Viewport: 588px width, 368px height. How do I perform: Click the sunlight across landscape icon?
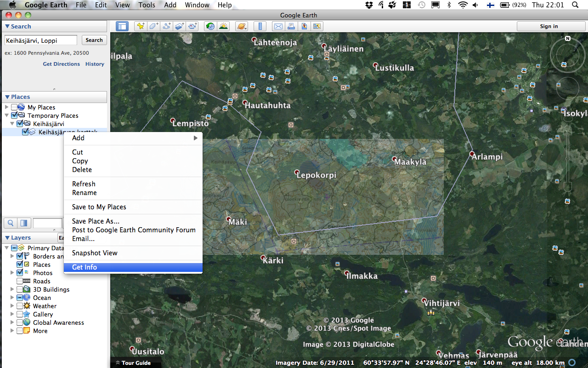pyautogui.click(x=223, y=26)
